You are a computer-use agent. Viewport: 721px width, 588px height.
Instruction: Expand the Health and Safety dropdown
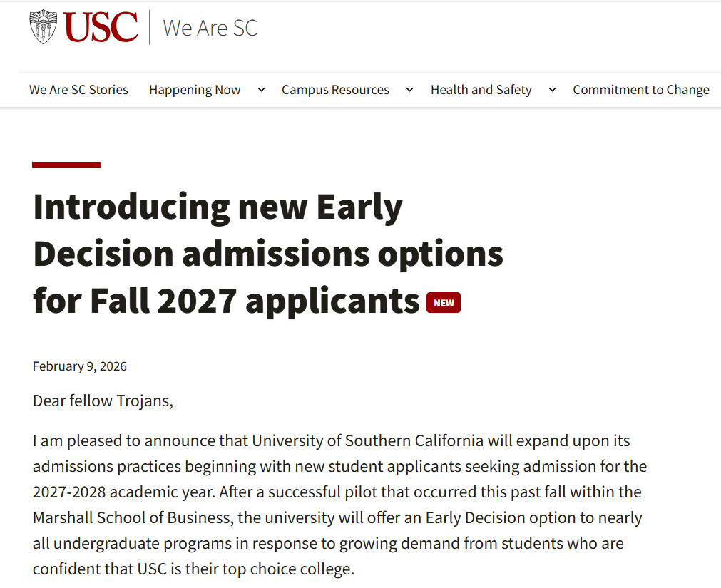(x=551, y=90)
